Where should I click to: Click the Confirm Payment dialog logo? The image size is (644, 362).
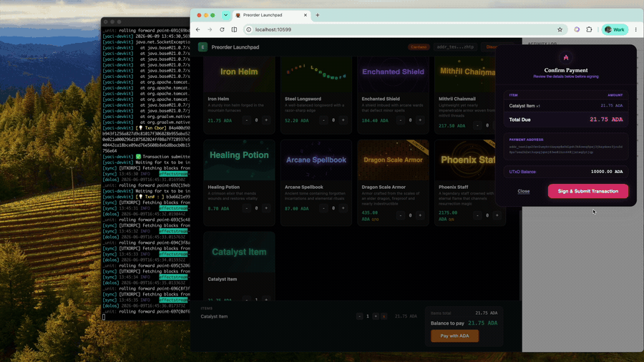point(566,57)
